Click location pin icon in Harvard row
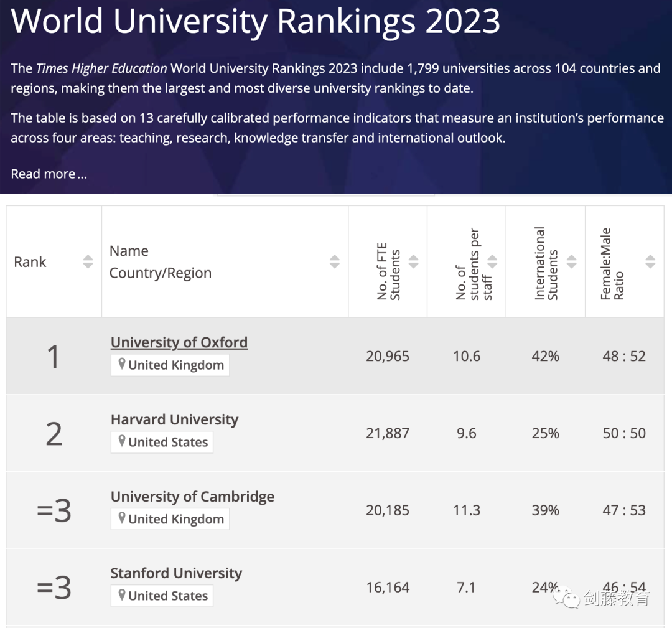Screen dimensions: 672x628 [122, 441]
